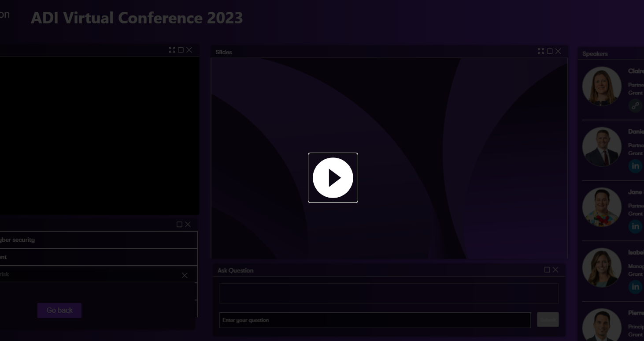Close the Ask Question panel
This screenshot has width=644, height=341.
pyautogui.click(x=555, y=270)
